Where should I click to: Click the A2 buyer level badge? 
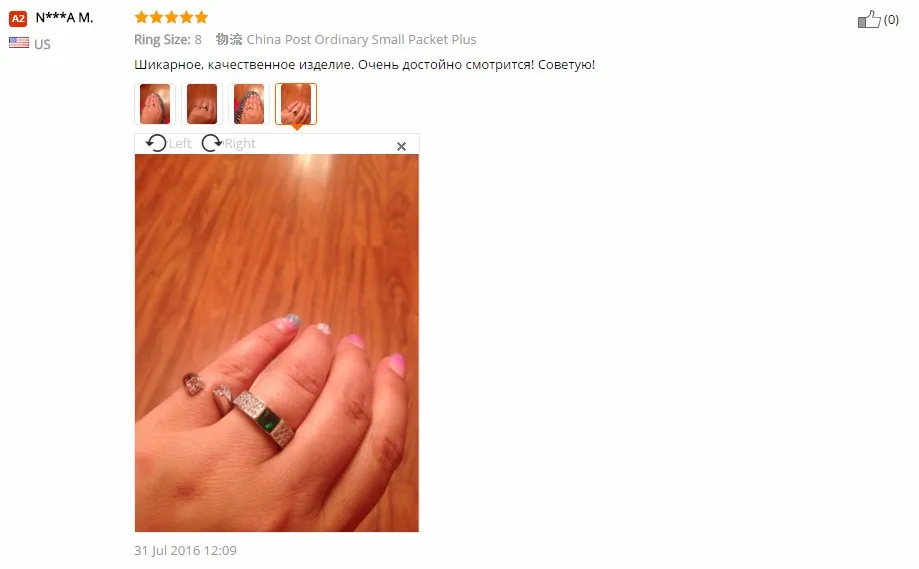point(18,19)
